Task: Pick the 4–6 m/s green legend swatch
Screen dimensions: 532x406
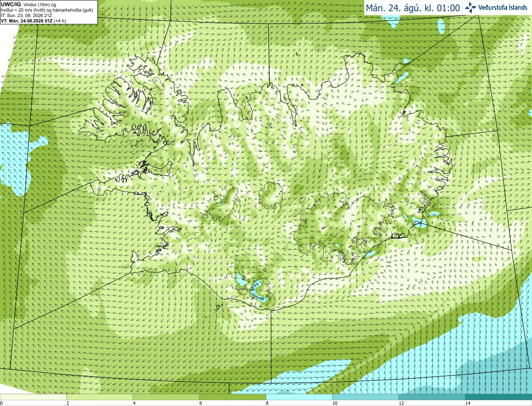Action: (166, 397)
